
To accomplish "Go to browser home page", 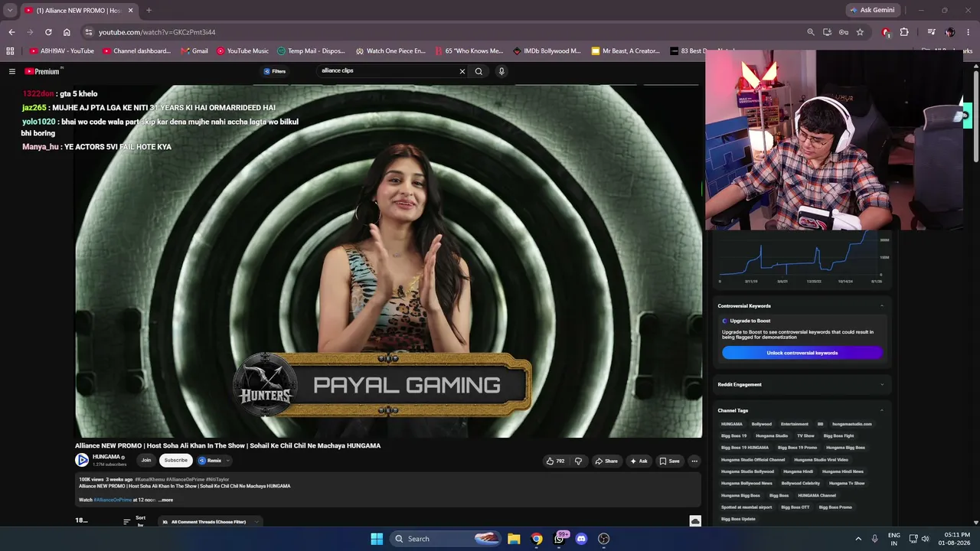I will pos(67,32).
